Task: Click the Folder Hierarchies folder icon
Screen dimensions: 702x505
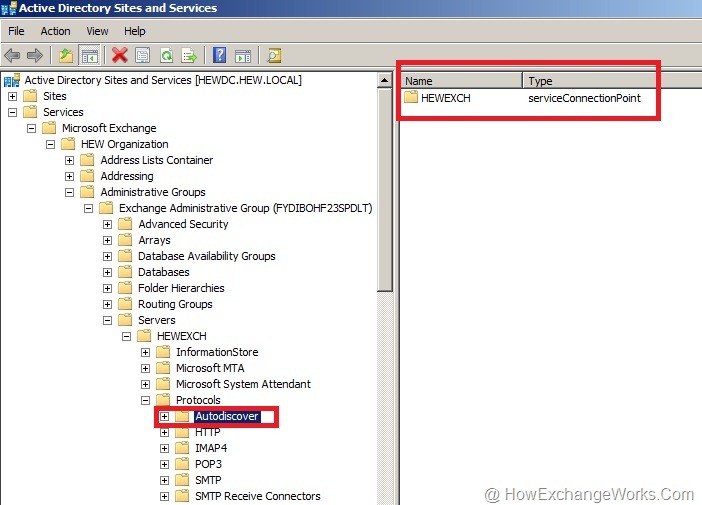Action: [x=125, y=288]
